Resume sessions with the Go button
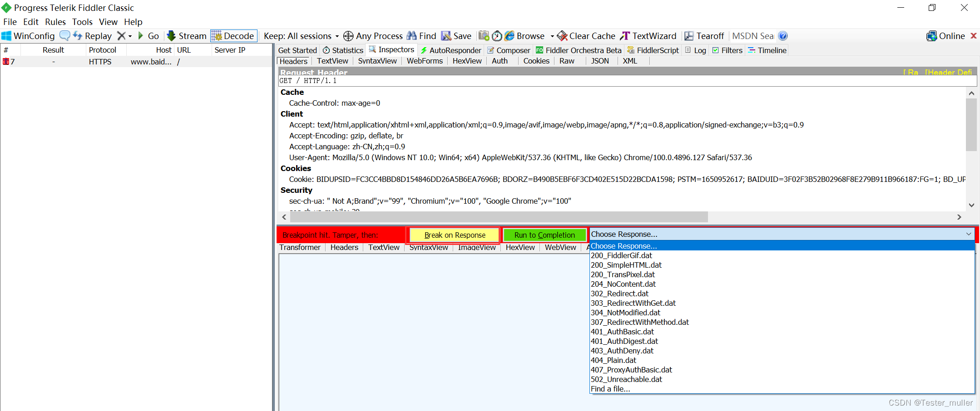Viewport: 980px width, 411px height. (x=148, y=36)
